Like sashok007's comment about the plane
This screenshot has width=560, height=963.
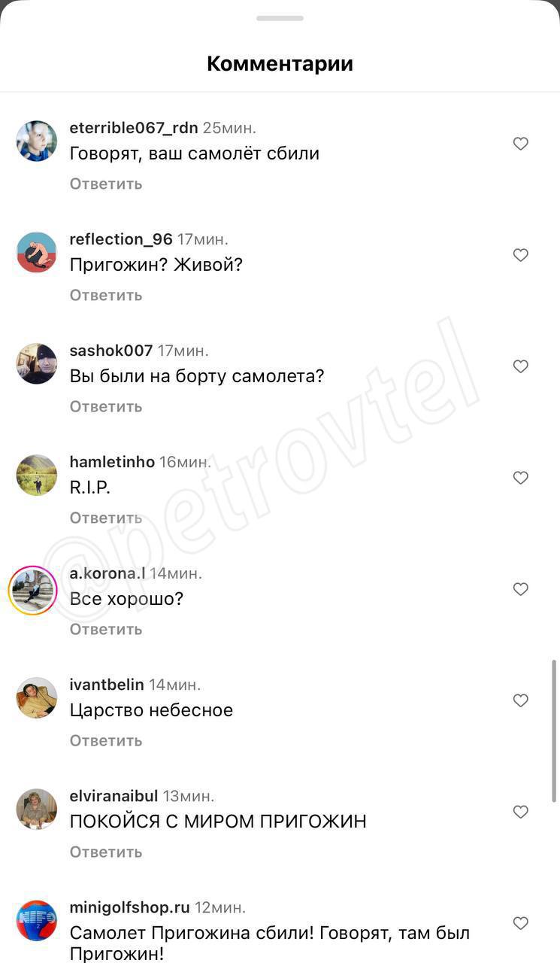click(520, 366)
